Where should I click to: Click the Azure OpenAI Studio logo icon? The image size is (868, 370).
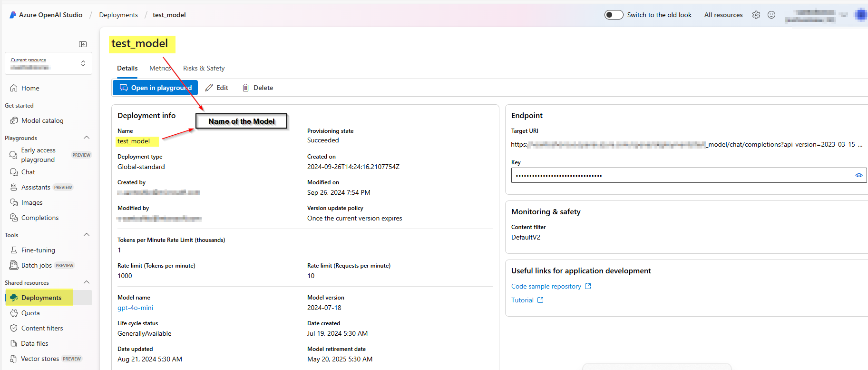13,15
